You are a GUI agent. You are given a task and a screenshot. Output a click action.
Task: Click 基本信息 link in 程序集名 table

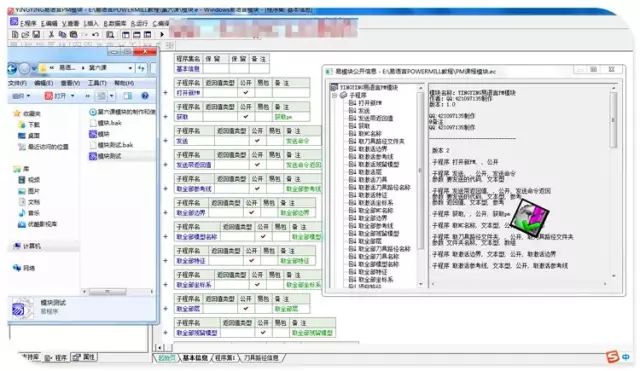[188, 69]
